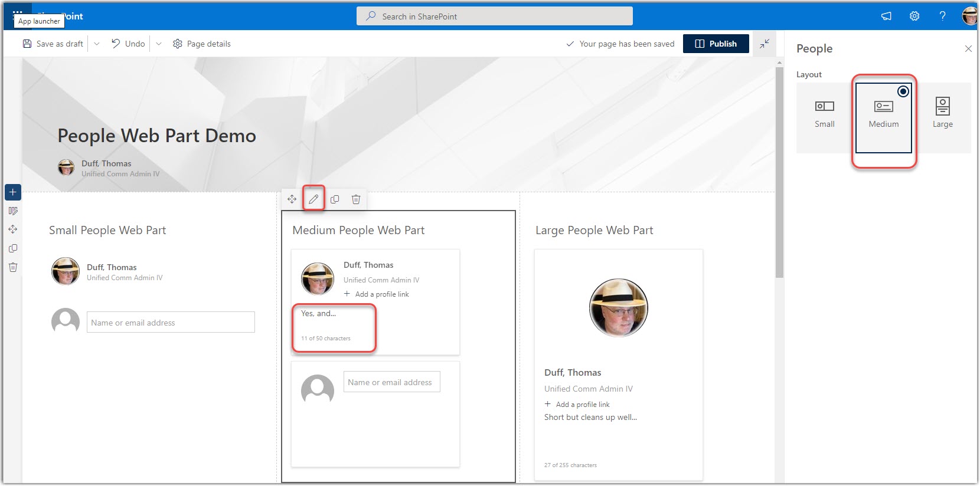Open Page details
980x486 pixels.
tap(202, 44)
